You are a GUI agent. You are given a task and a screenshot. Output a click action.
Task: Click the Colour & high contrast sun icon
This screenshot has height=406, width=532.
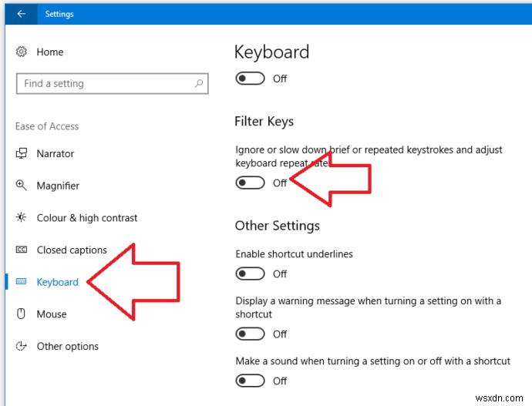(x=21, y=217)
